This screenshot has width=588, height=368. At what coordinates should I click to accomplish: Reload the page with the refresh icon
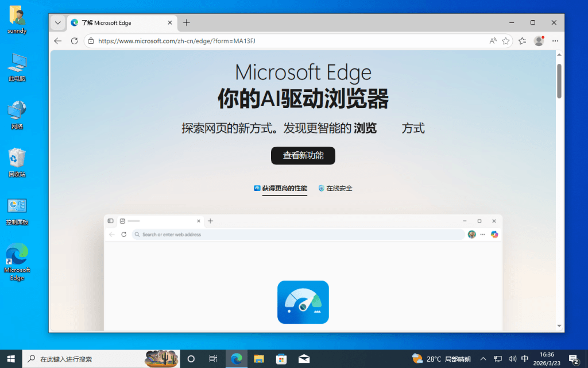pos(74,41)
